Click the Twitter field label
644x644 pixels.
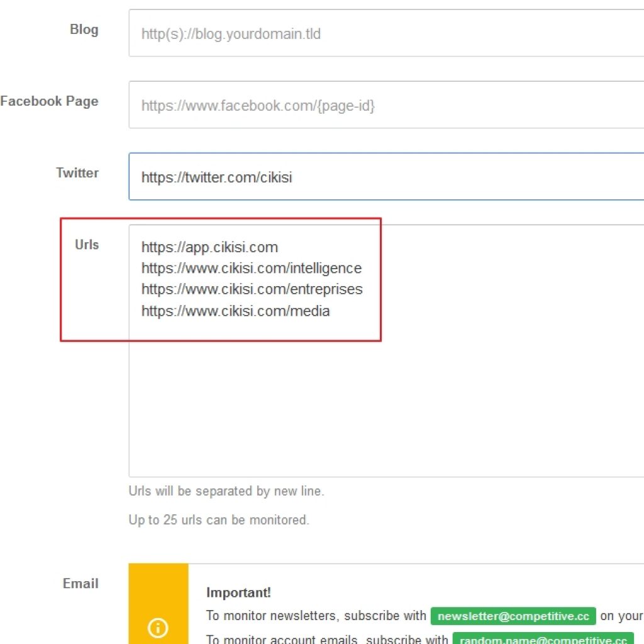pos(77,173)
